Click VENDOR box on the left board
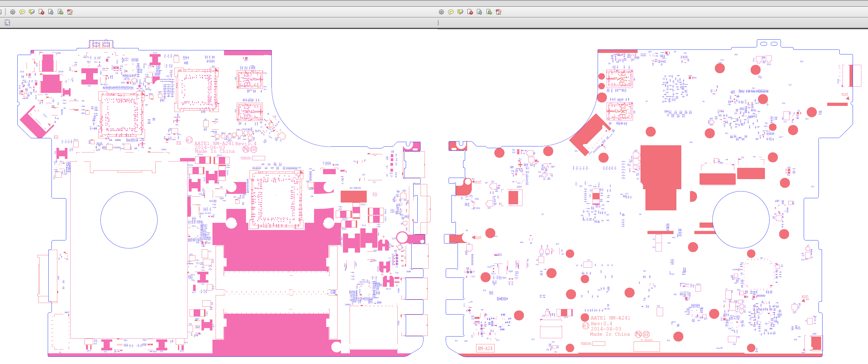Image resolution: width=868 pixels, height=364 pixels. pos(258,158)
